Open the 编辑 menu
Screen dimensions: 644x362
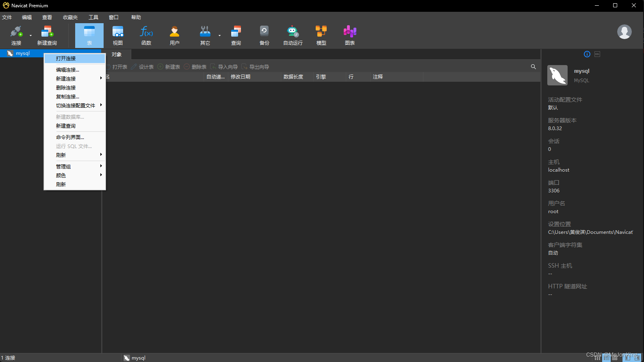(27, 17)
